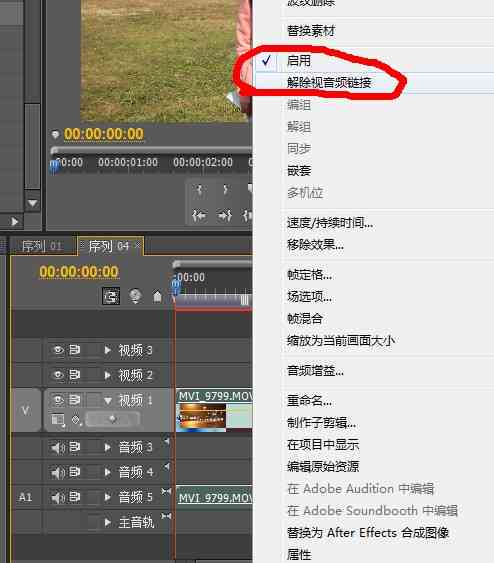Expand the 视频 3 track

point(107,350)
